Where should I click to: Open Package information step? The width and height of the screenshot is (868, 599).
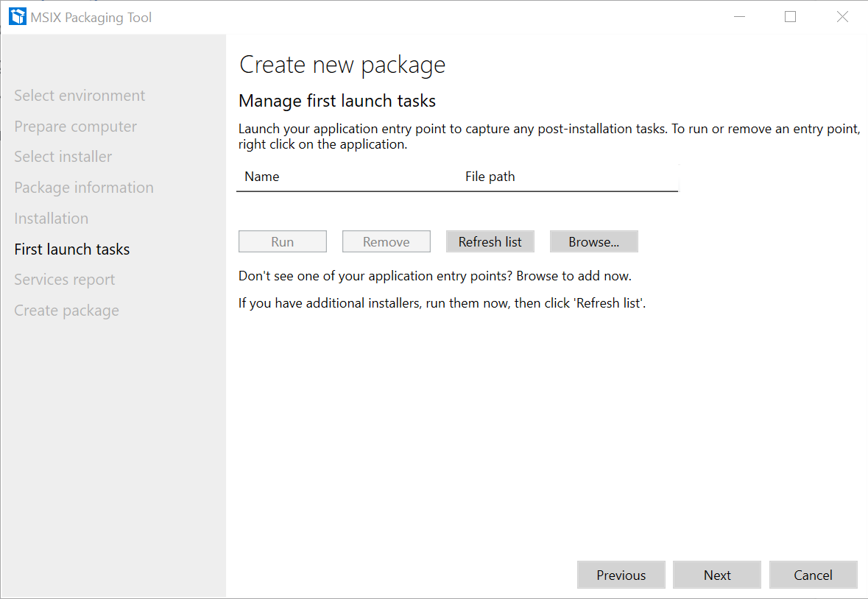pos(84,188)
